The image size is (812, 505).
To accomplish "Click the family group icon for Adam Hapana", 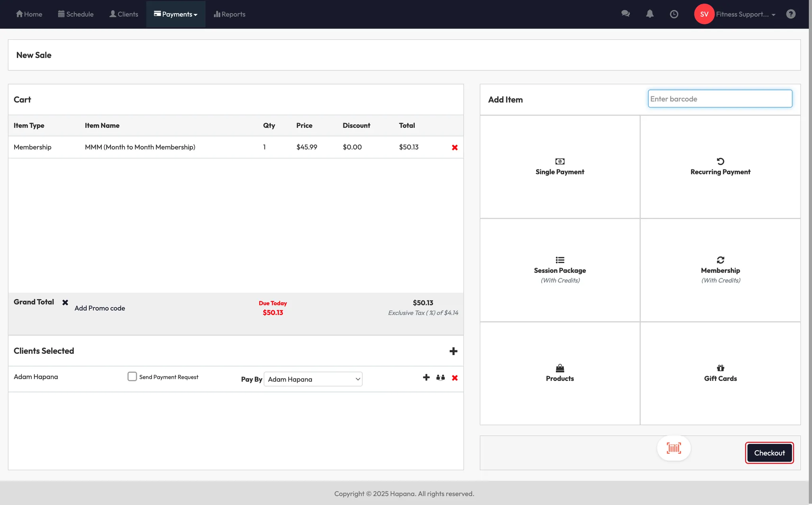I will coord(440,378).
